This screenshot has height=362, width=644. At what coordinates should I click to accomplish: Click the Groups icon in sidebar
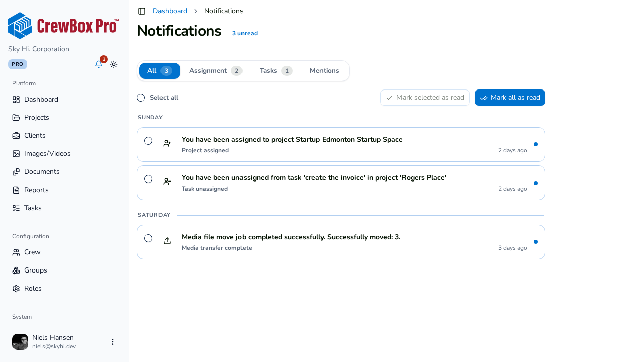click(16, 270)
